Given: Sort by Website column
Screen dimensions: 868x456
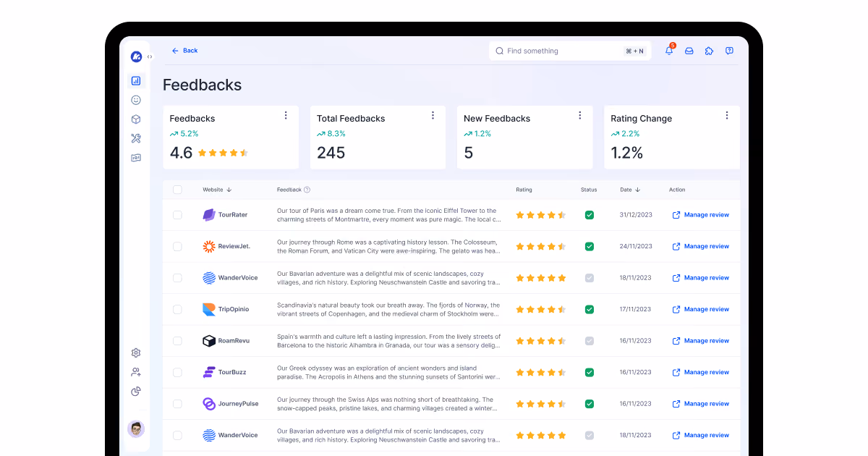Looking at the screenshot, I should [x=217, y=190].
